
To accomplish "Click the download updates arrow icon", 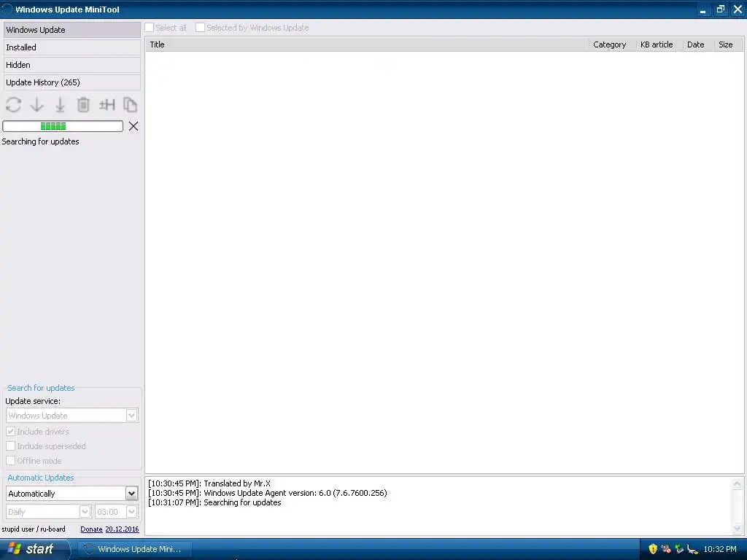I will click(36, 105).
